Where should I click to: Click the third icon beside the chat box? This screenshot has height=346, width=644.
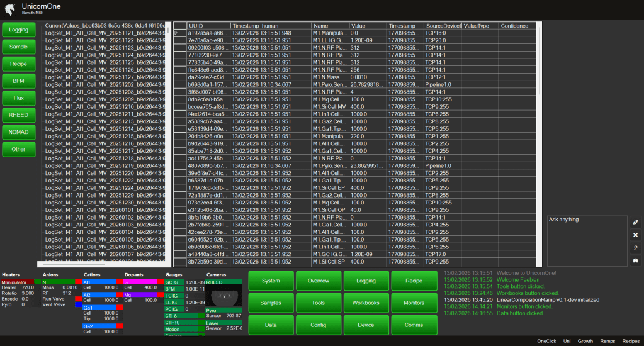tap(635, 248)
